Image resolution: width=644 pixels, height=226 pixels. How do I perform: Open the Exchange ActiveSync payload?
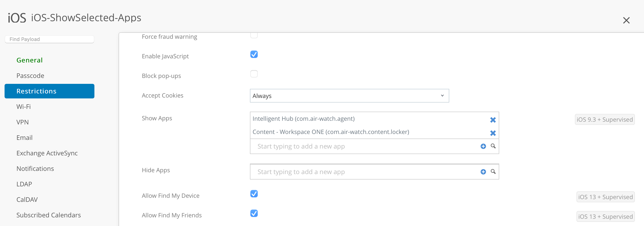tap(47, 153)
